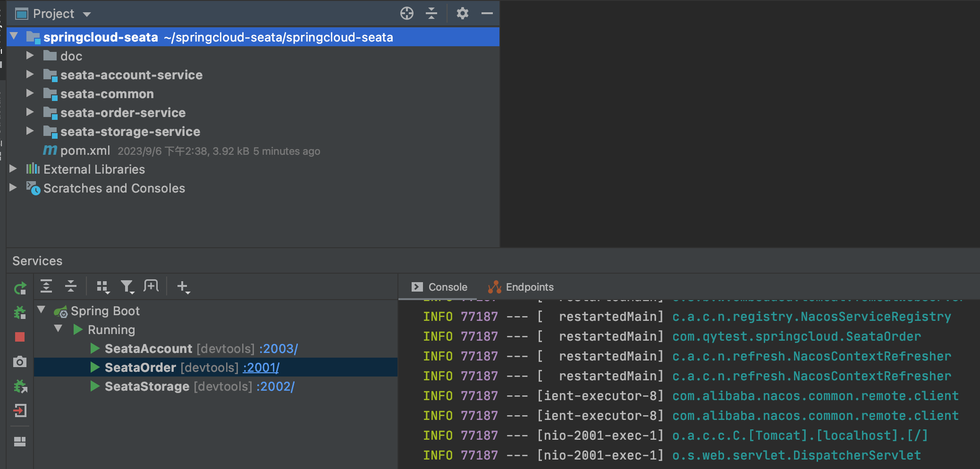Screen dimensions: 980x469
Task: Click the External Libraries bar icon
Action: pos(33,168)
